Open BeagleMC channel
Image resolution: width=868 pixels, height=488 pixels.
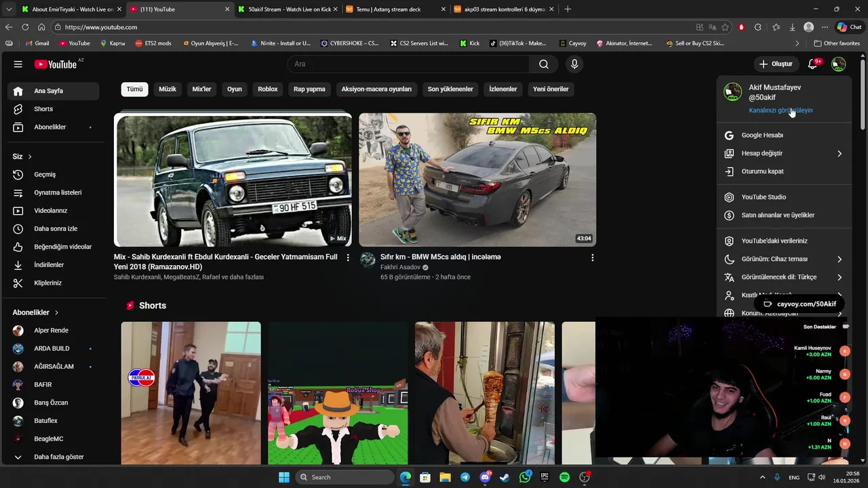(54, 439)
